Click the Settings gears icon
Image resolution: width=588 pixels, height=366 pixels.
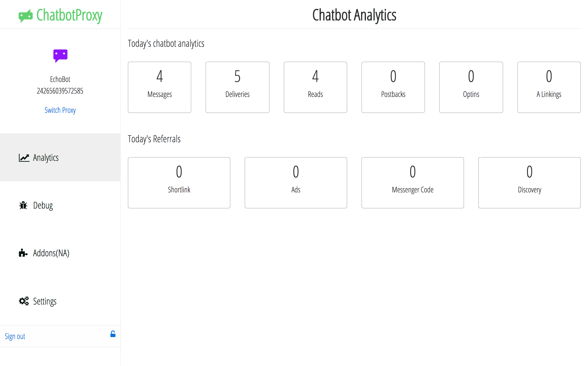24,301
